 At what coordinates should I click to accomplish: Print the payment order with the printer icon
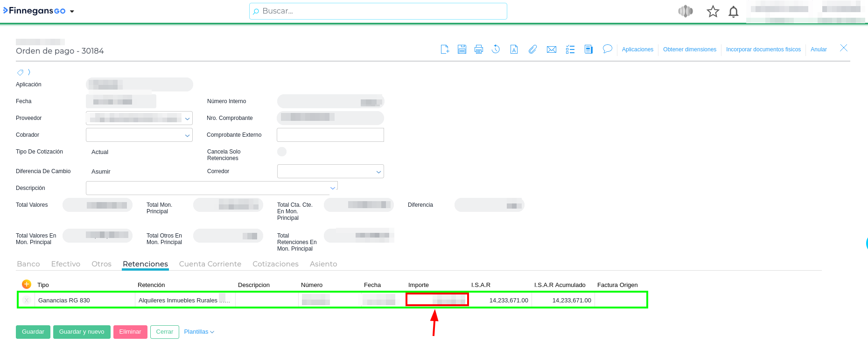coord(479,49)
